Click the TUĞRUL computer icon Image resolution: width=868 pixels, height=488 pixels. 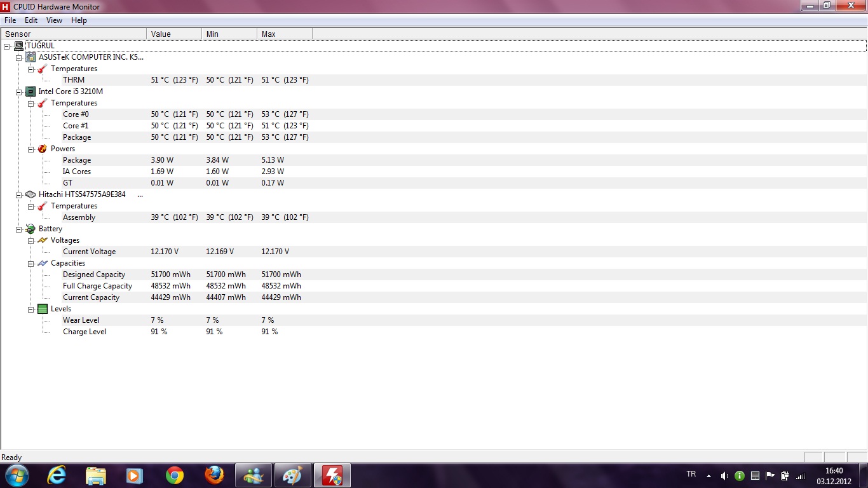[18, 46]
